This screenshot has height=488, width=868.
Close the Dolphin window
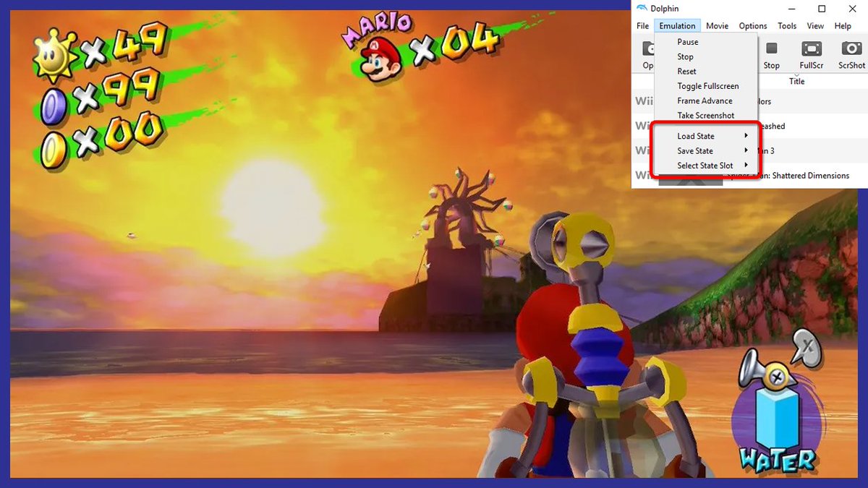pos(852,9)
